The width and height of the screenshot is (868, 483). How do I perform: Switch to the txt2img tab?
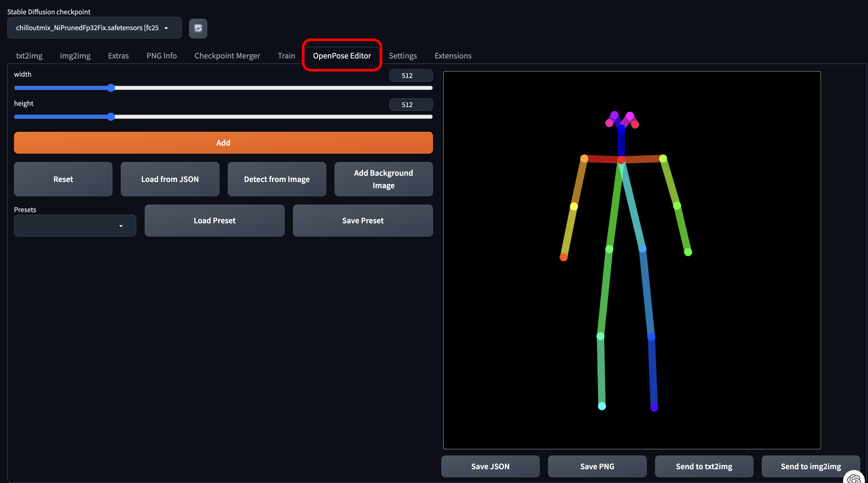click(x=29, y=56)
